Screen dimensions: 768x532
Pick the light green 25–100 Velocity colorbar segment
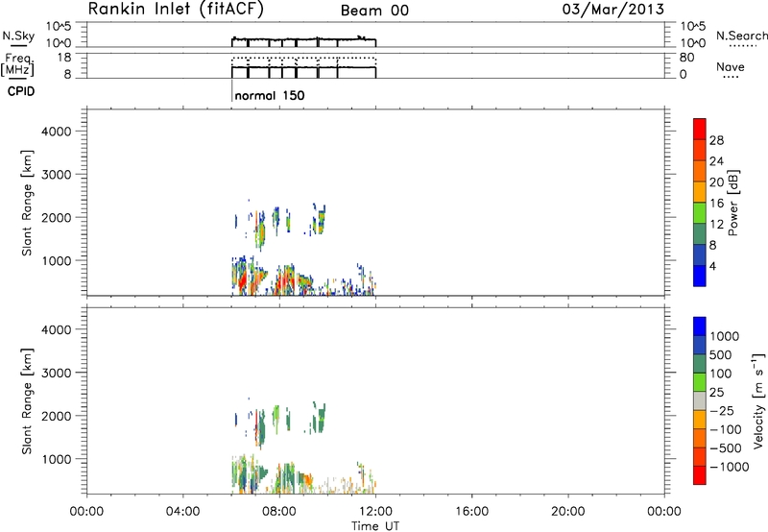click(x=700, y=382)
